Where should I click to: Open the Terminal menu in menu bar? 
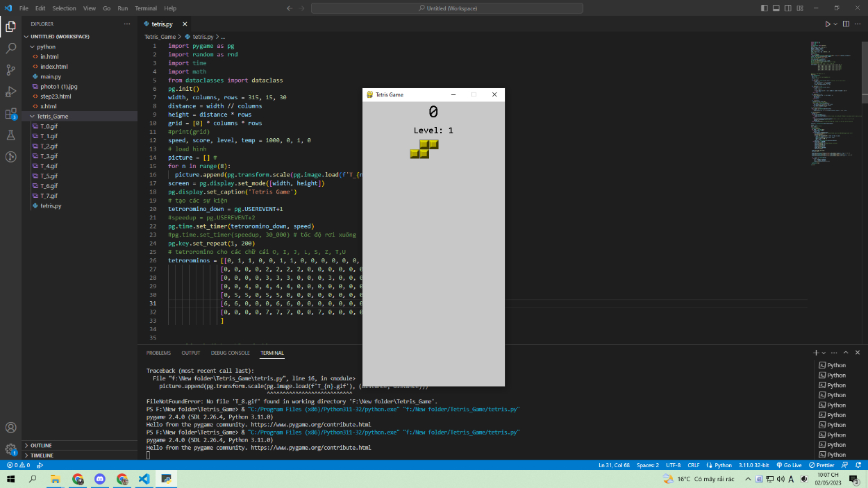(x=146, y=8)
